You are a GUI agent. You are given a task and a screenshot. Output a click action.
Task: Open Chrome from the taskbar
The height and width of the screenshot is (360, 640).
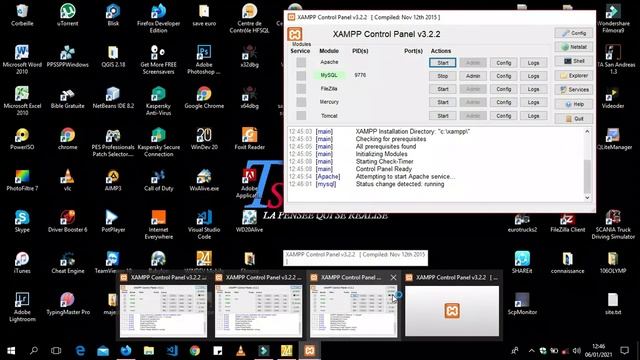(x=195, y=351)
